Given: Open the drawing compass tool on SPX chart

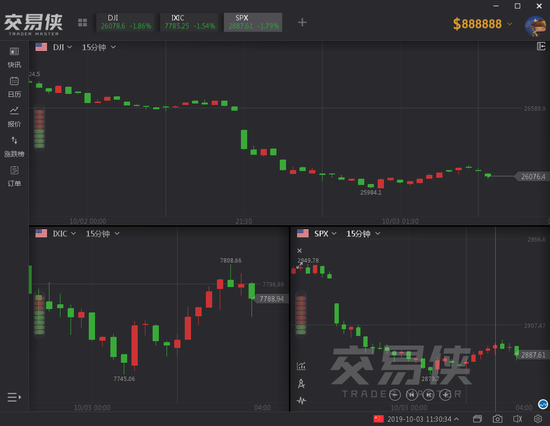Looking at the screenshot, I should (x=301, y=384).
